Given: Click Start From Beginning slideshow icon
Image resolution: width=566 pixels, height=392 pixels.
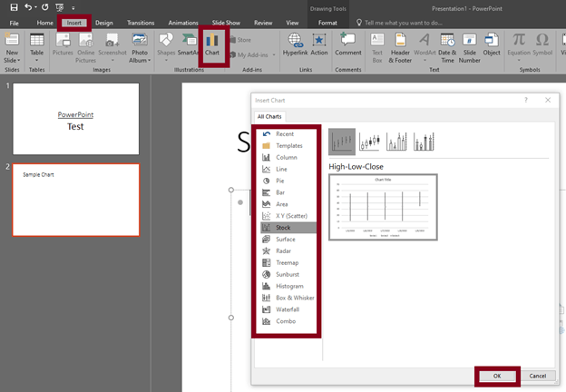Looking at the screenshot, I should click(60, 7).
